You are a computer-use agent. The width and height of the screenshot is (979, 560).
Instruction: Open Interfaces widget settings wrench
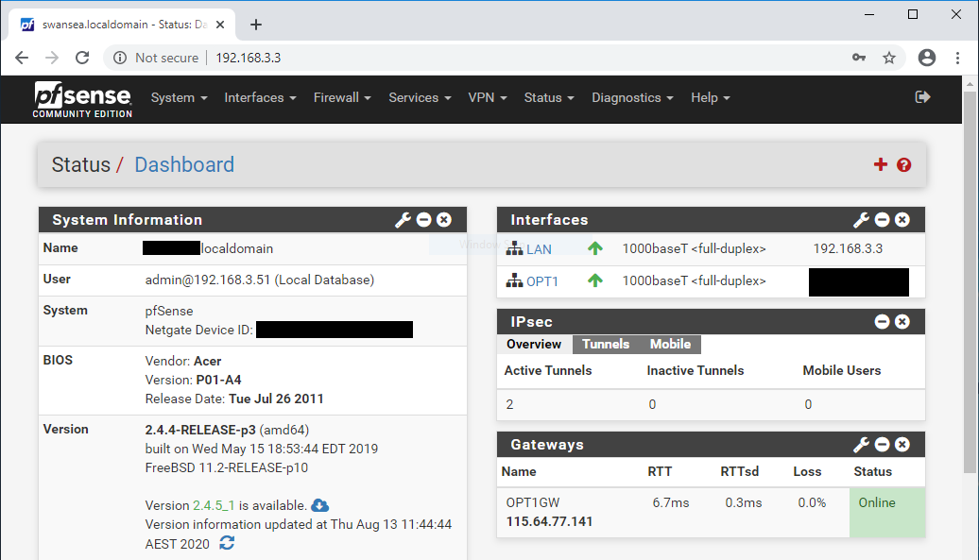(x=861, y=219)
